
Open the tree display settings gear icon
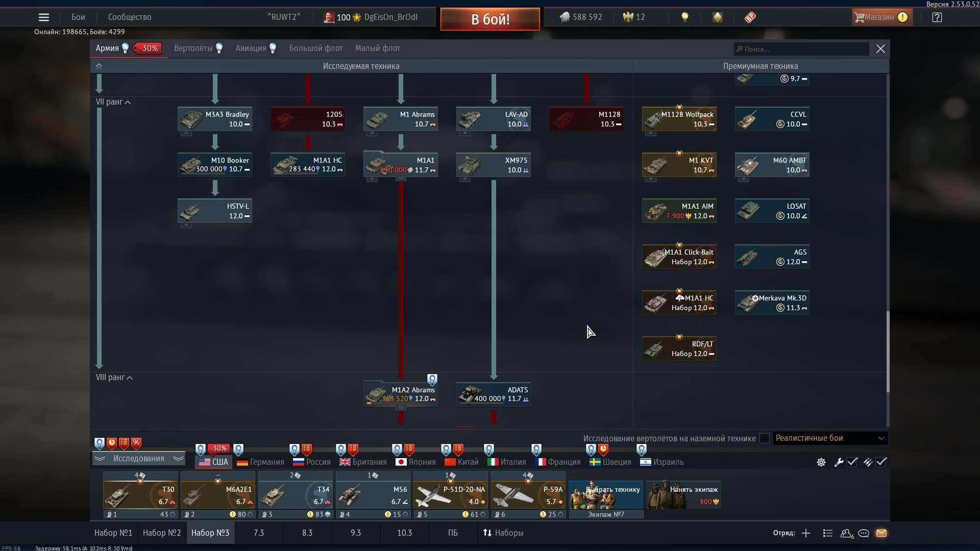tap(821, 462)
